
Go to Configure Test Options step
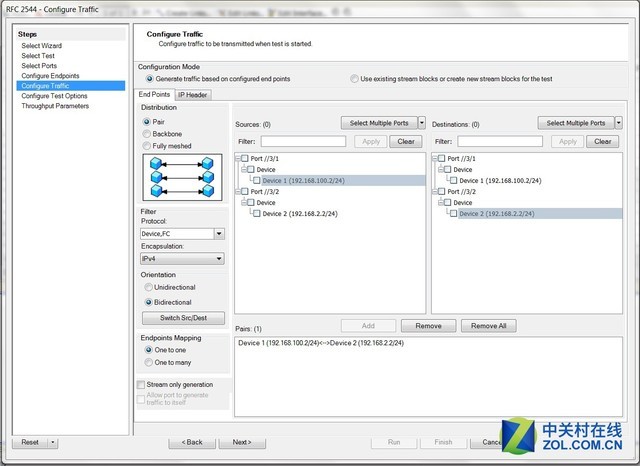pos(54,96)
